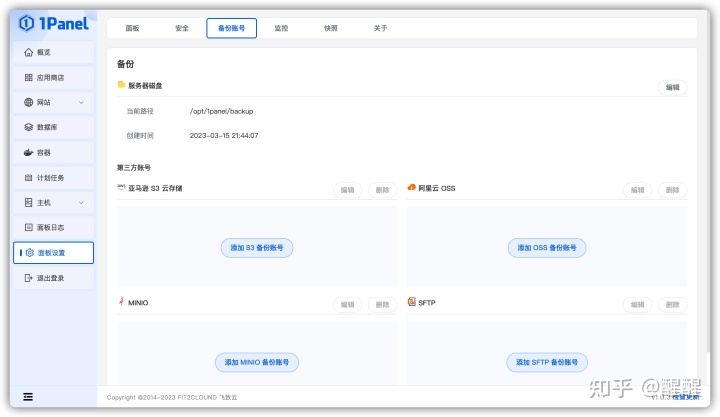The height and width of the screenshot is (417, 720).
Task: Click 编辑 for 亚马逊 S3 云存储
Action: point(348,190)
